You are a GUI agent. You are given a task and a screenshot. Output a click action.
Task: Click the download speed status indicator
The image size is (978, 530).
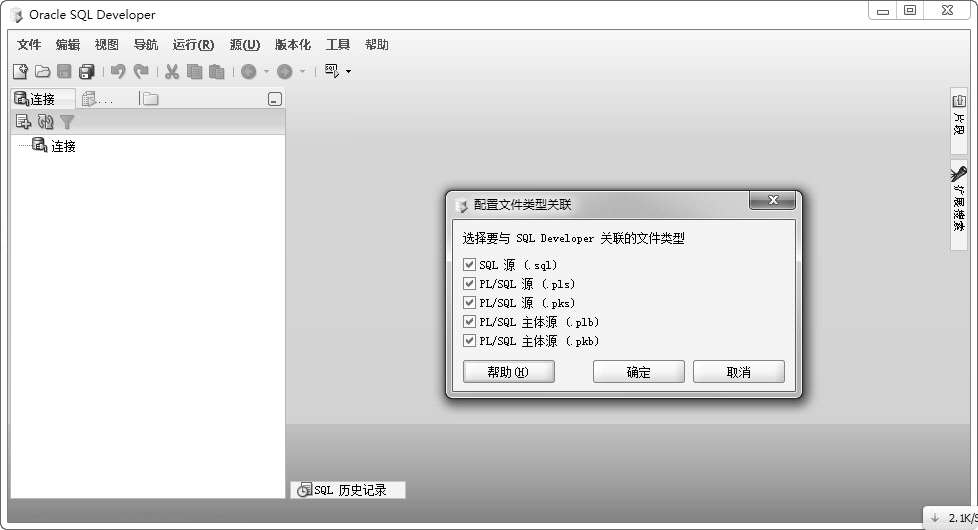pos(951,518)
